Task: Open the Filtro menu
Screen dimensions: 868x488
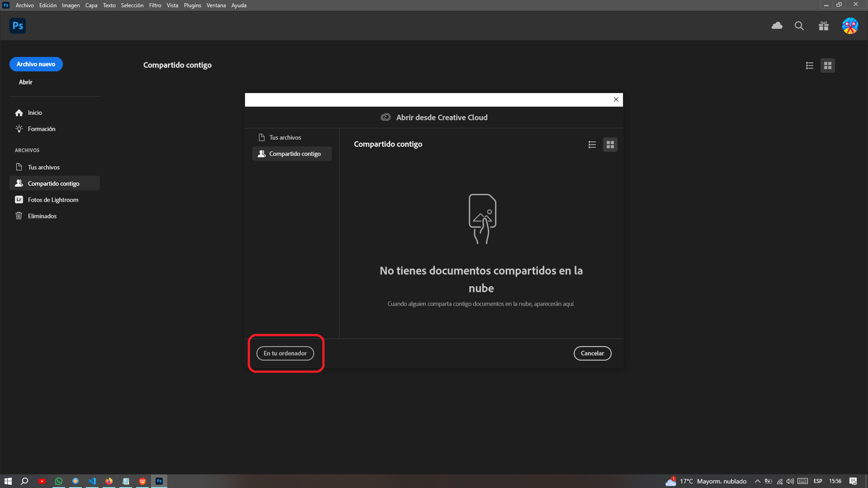Action: 155,5
